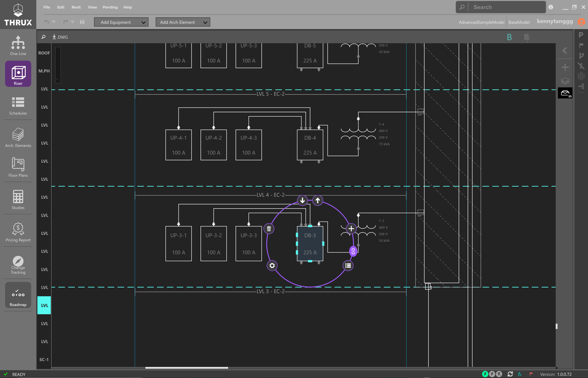Click the up arrow on DB-3 radial menu

[x=318, y=201]
